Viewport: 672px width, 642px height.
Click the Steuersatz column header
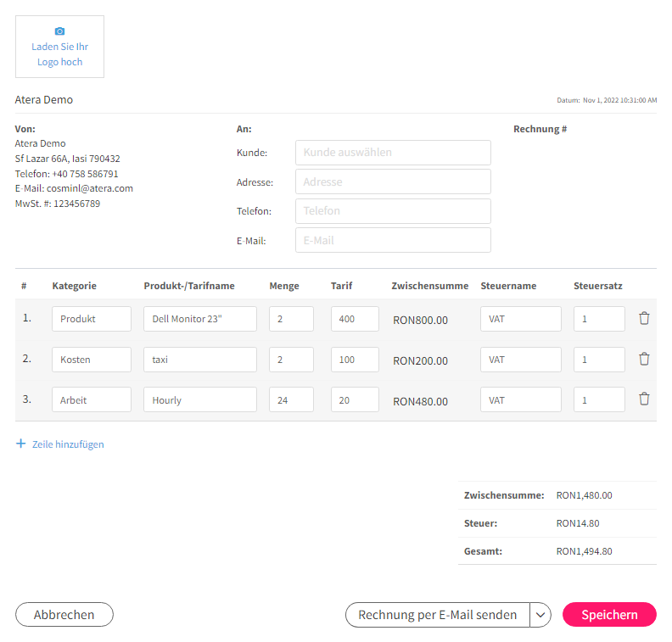pyautogui.click(x=598, y=286)
